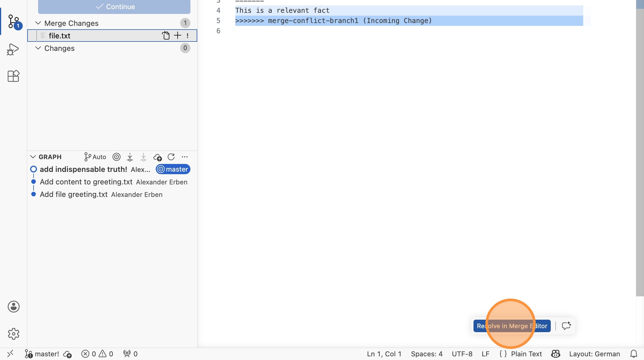Click the Continue button
644x360 pixels.
coord(114,7)
